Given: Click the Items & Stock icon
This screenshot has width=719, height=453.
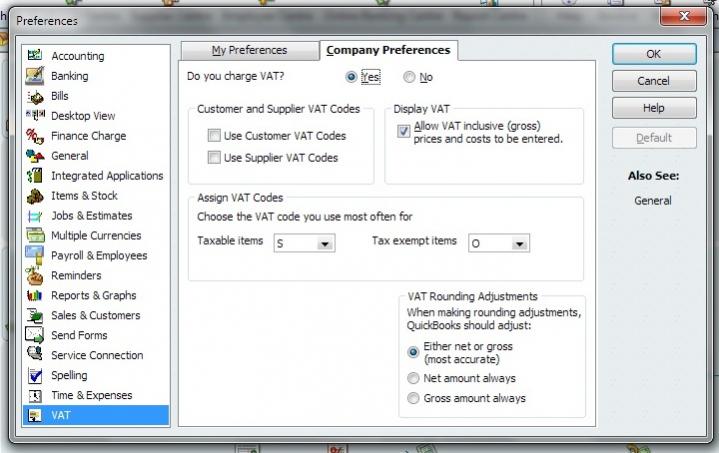Looking at the screenshot, I should coord(35,196).
